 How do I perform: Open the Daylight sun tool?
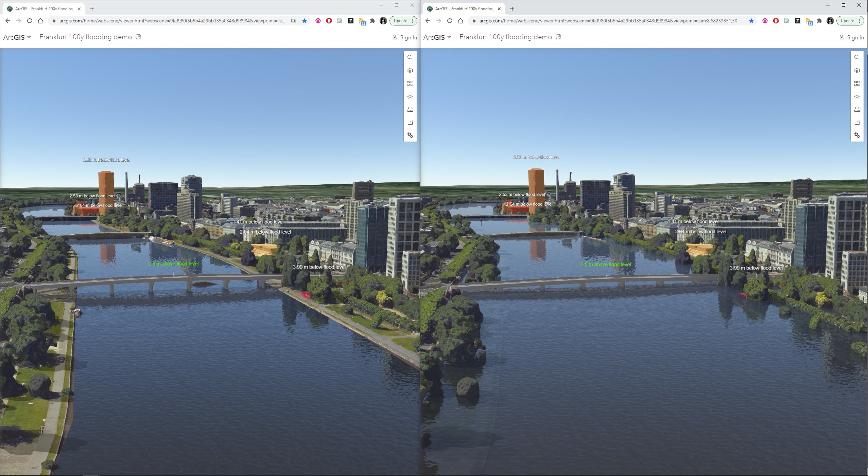pyautogui.click(x=410, y=96)
